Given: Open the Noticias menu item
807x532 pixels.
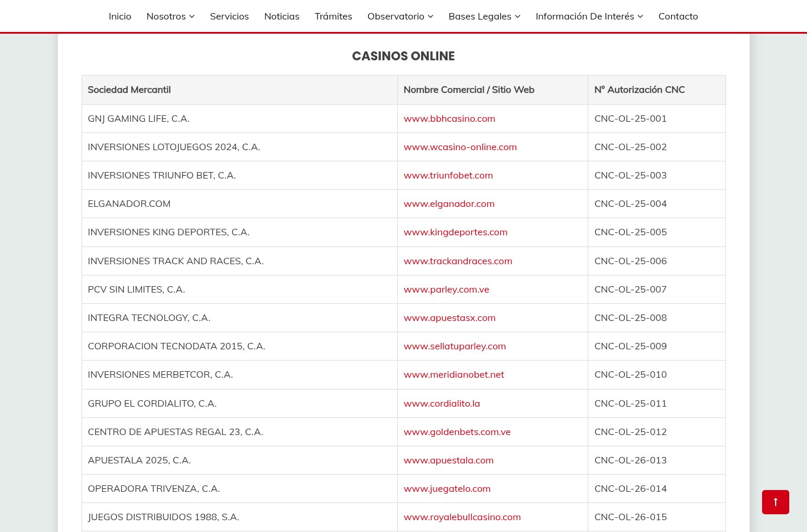Looking at the screenshot, I should click(281, 16).
